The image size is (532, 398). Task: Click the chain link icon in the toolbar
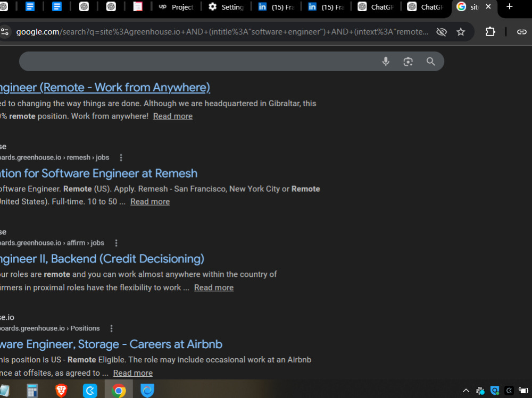coord(521,32)
